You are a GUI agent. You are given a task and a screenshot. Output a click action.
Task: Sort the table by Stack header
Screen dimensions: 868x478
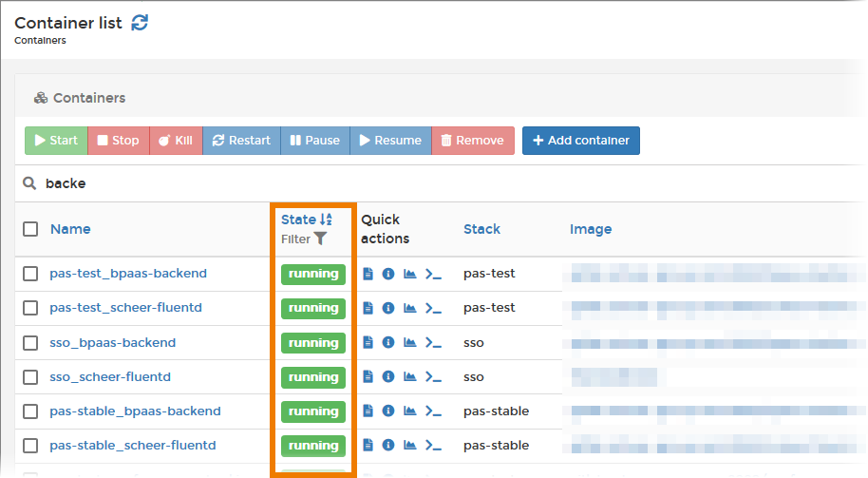point(481,229)
